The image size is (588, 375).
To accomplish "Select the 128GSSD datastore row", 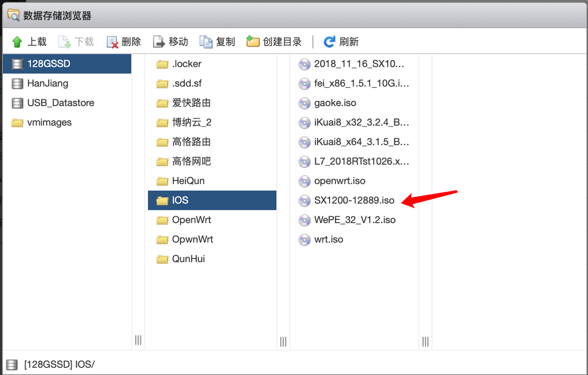I will (67, 64).
